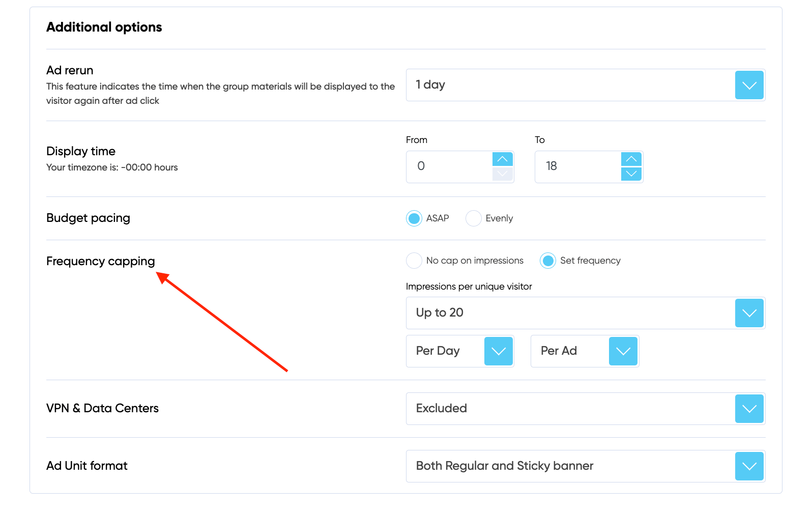
Task: Select the Set frequency option
Action: tap(547, 260)
